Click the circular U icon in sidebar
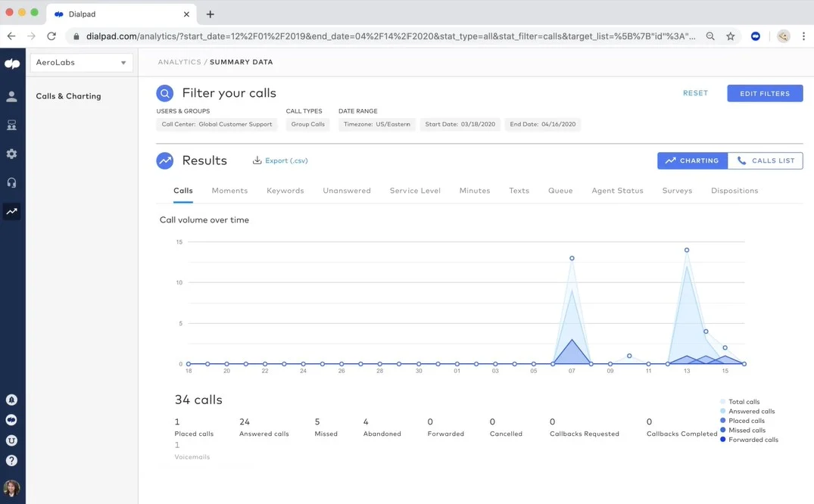 (x=11, y=440)
